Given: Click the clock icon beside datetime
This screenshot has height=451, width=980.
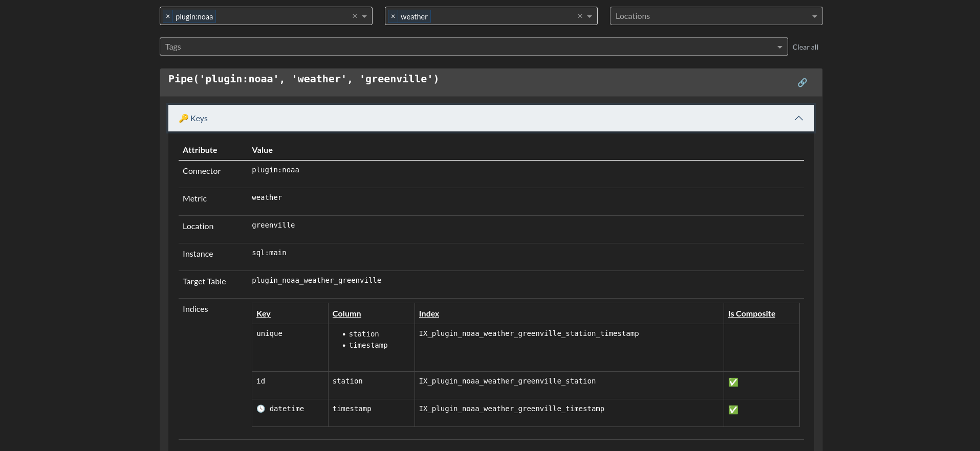Looking at the screenshot, I should [x=261, y=409].
